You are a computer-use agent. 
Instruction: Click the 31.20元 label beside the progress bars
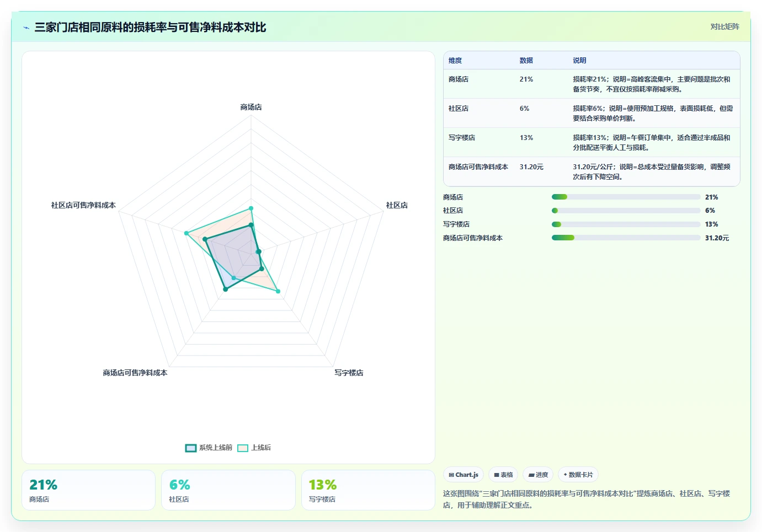(717, 238)
